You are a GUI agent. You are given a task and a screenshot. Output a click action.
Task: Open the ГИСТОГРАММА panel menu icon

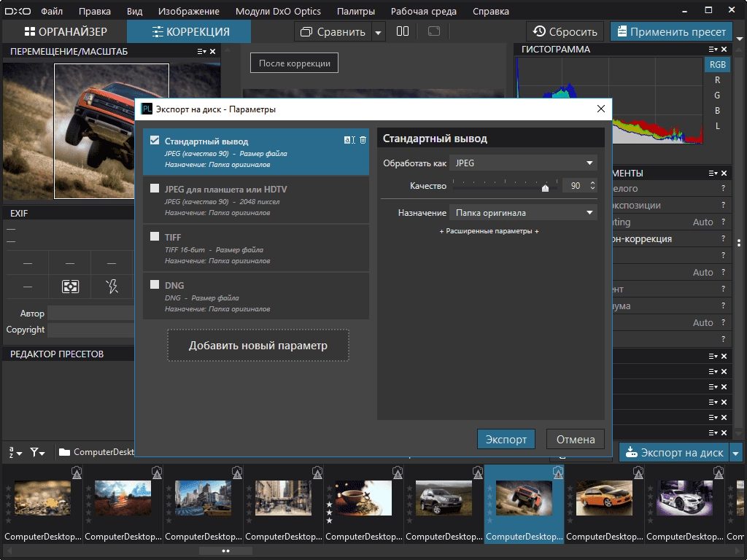(x=713, y=50)
